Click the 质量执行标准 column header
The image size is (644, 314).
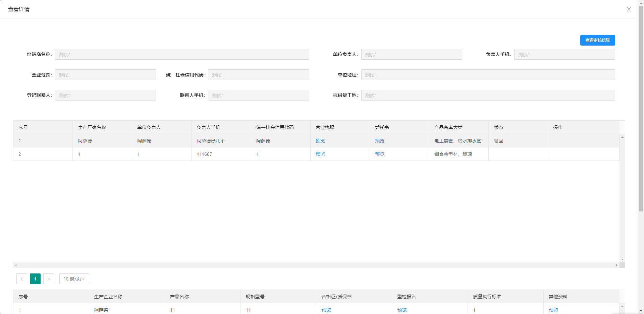coord(506,297)
